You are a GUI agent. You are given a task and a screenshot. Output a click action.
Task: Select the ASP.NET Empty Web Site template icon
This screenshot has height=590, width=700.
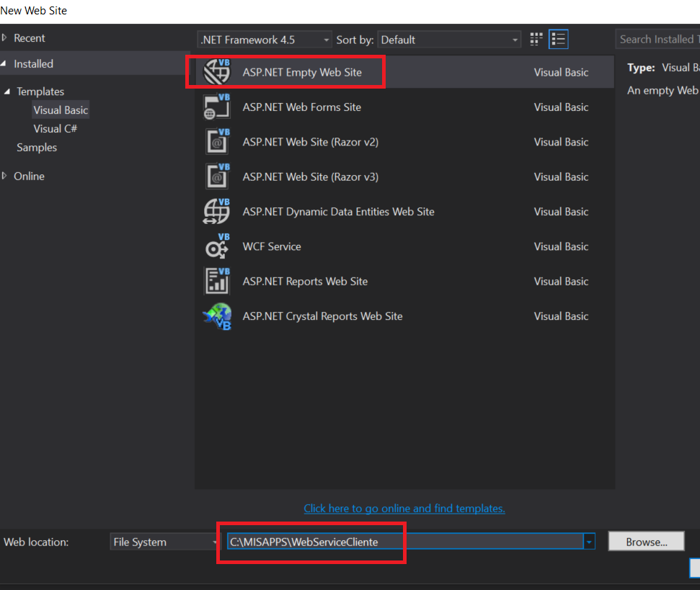click(217, 71)
